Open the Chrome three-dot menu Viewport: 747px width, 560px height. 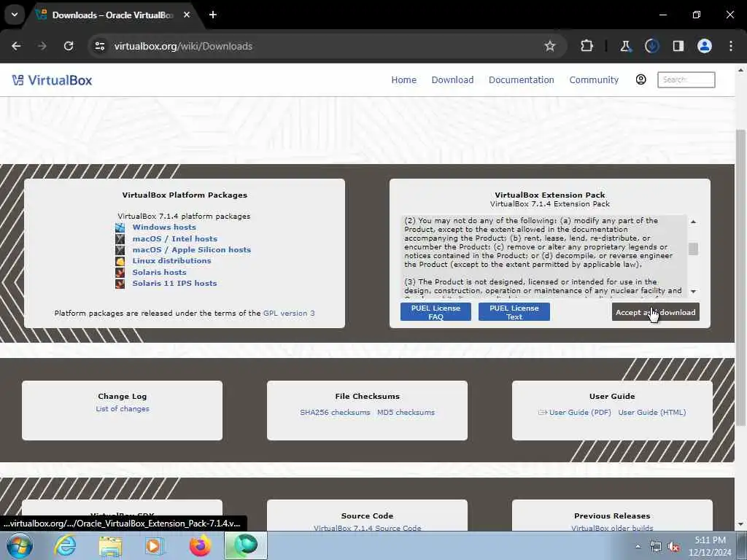point(731,46)
